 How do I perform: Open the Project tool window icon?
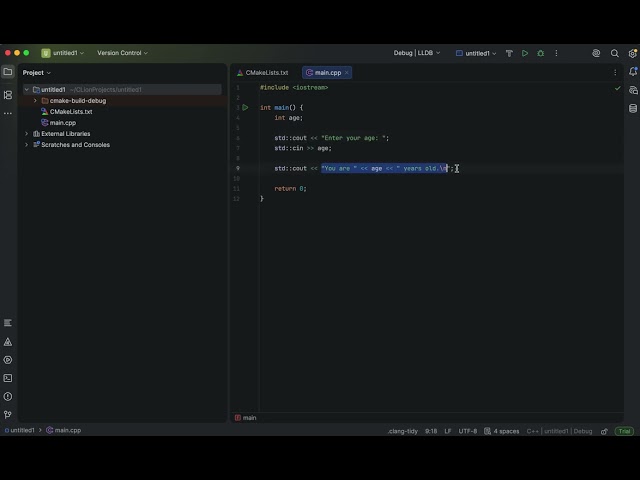point(8,72)
